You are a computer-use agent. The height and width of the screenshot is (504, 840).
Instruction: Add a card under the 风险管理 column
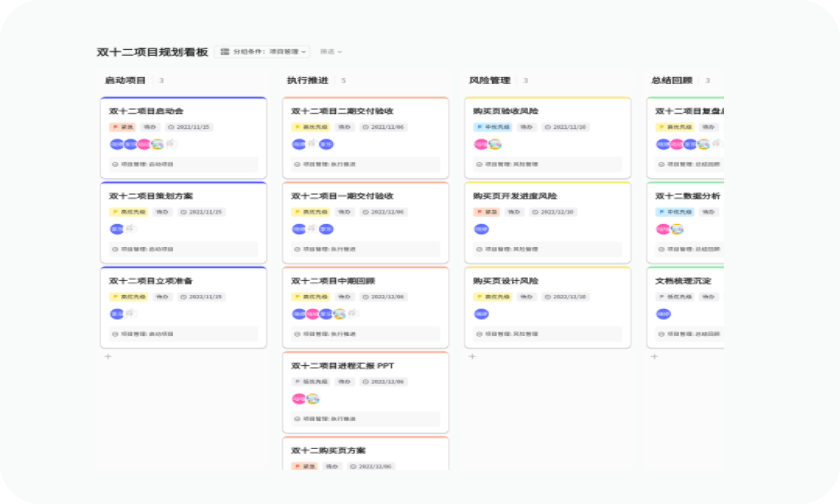click(x=472, y=356)
